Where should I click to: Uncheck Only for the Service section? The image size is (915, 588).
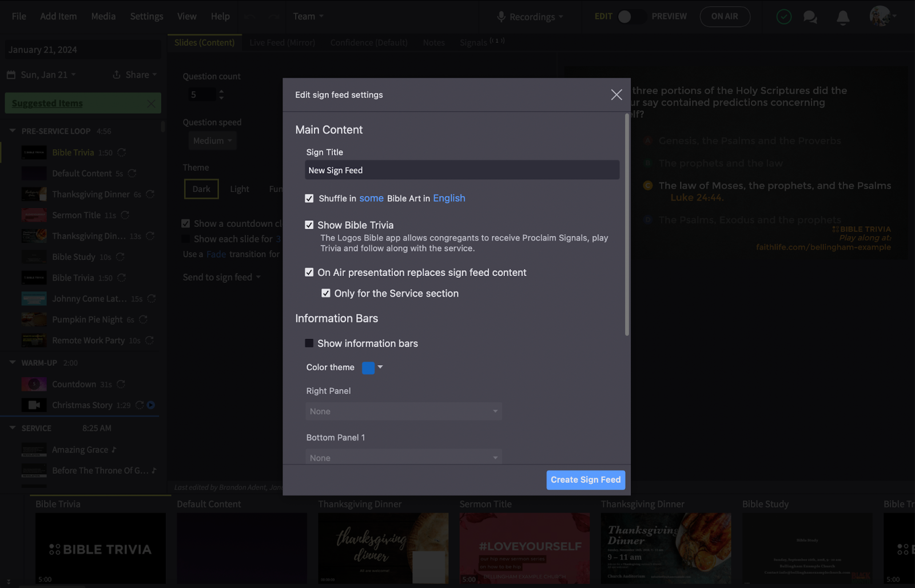326,293
